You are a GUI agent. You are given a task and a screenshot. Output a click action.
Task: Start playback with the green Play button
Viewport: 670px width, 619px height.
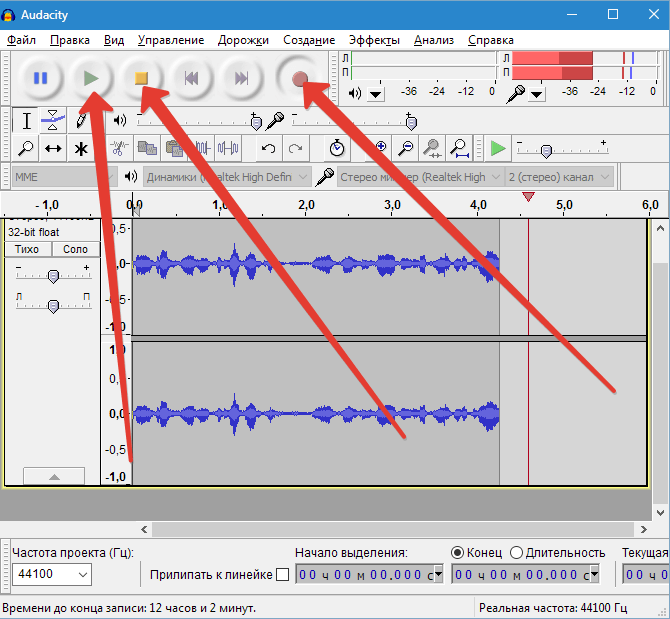click(x=91, y=78)
